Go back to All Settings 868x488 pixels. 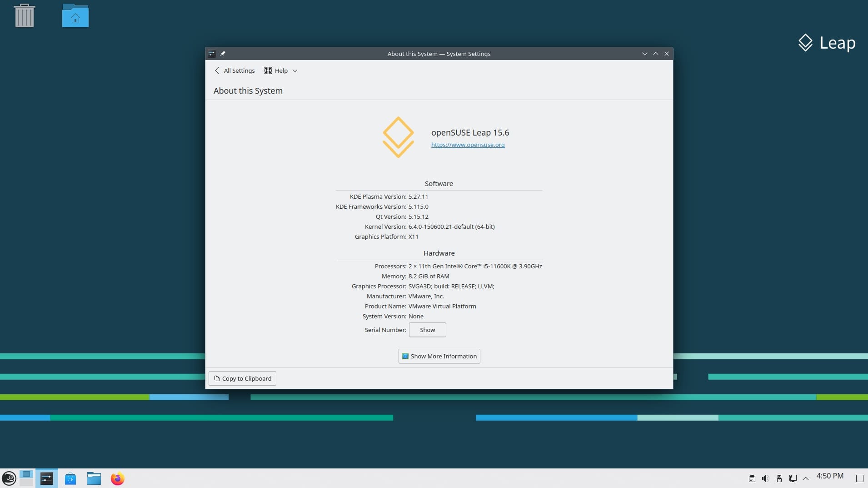(x=234, y=70)
